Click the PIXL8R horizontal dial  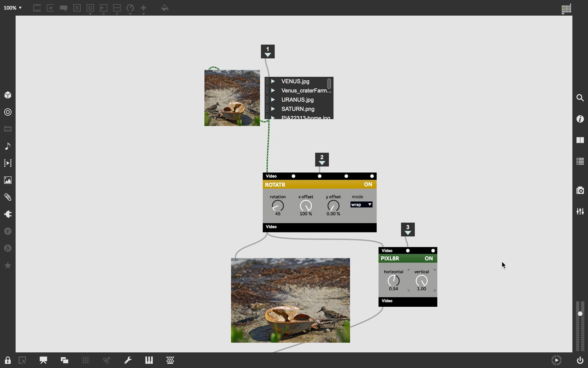point(394,281)
